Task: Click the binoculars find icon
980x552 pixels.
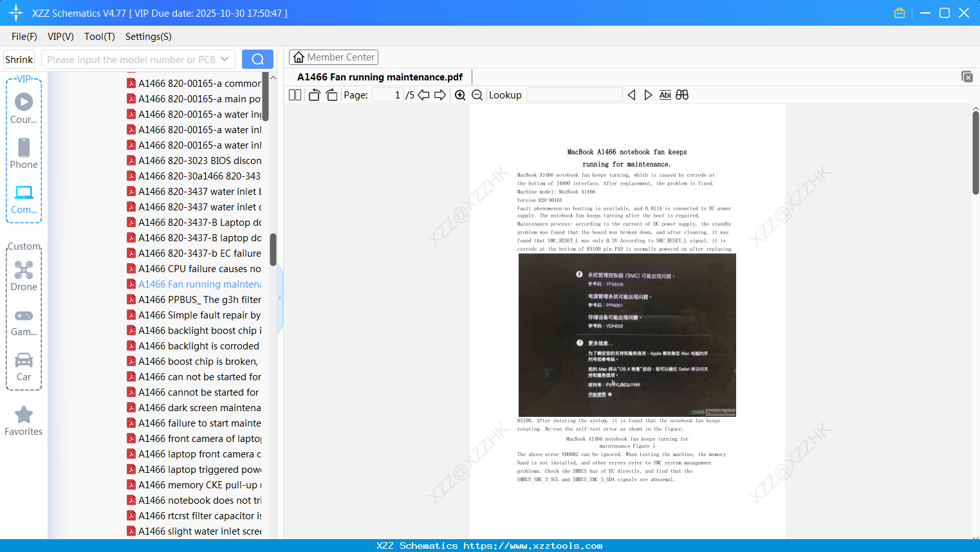Action: pos(682,95)
